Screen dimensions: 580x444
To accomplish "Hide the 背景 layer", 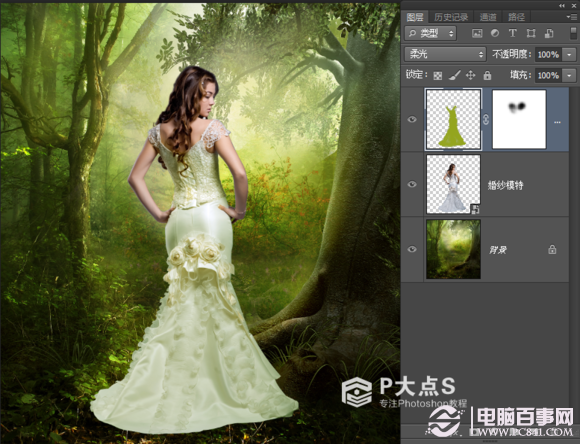I will coord(412,249).
